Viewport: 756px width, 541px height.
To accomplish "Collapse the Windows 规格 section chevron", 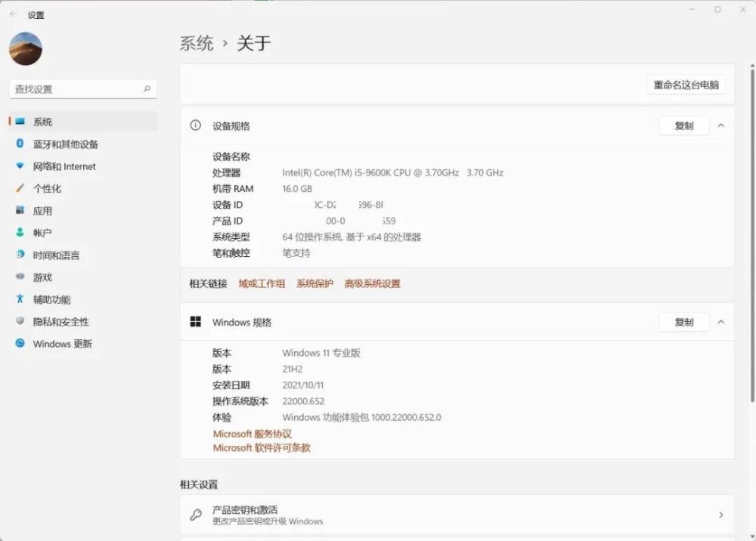I will coord(720,322).
